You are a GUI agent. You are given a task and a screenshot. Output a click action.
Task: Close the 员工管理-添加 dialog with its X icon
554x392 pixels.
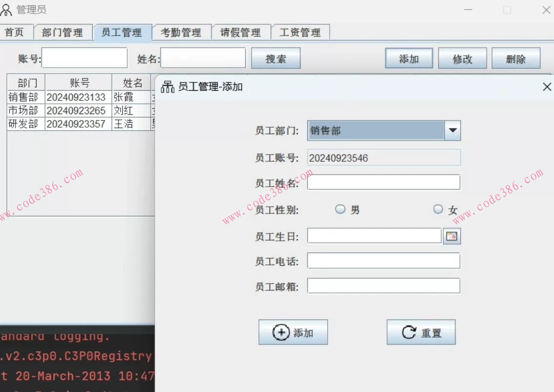(x=547, y=86)
